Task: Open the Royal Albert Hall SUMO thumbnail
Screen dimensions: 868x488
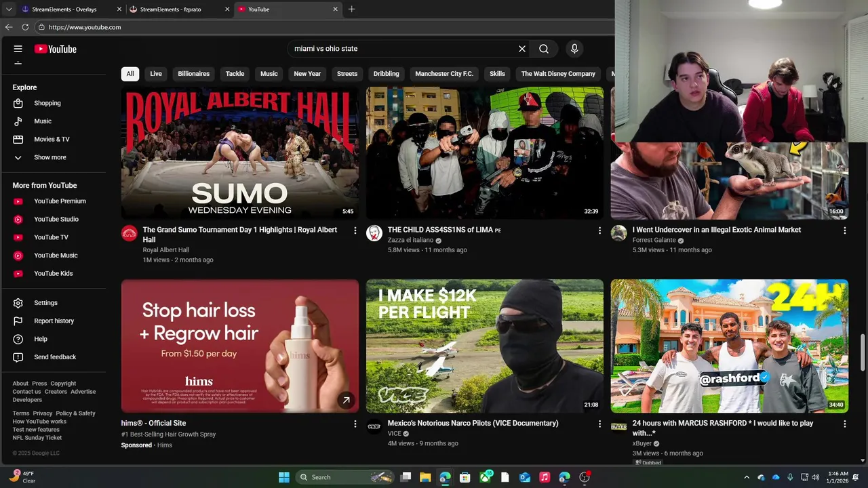Action: (240, 152)
